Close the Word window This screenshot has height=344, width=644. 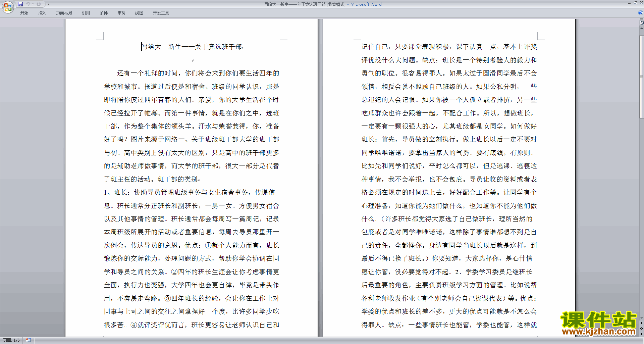click(x=641, y=3)
